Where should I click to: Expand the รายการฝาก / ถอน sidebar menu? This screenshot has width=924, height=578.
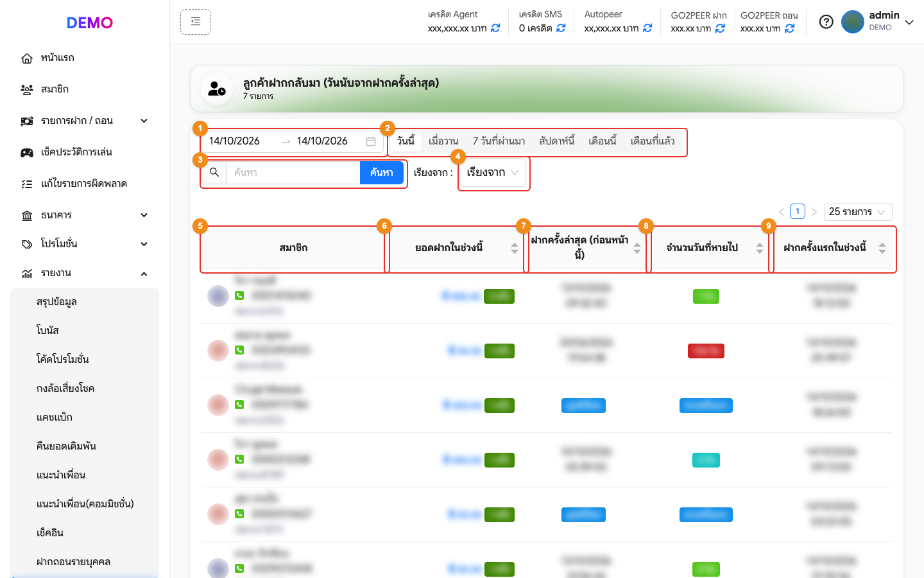coord(85,121)
